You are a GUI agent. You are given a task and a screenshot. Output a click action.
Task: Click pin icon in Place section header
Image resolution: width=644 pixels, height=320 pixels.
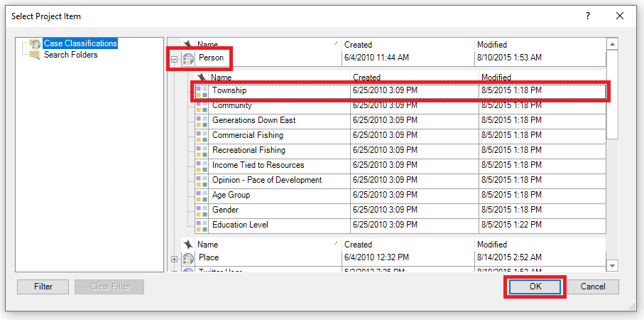tap(187, 245)
